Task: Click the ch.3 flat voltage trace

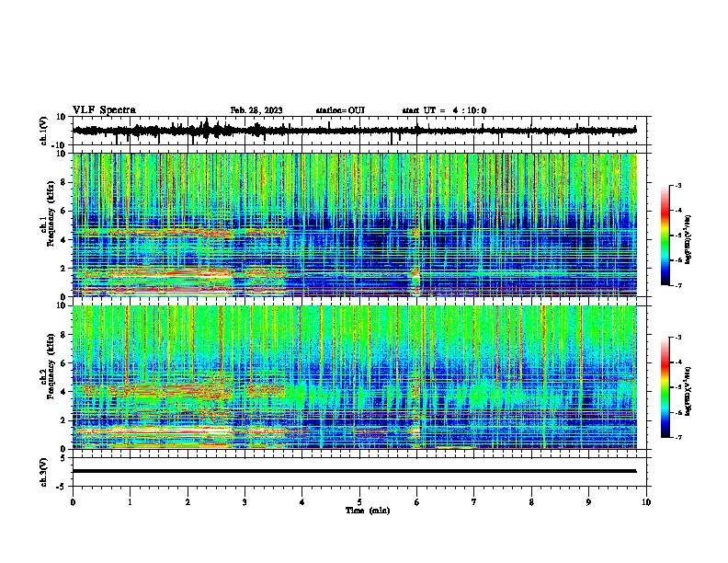Action: [354, 471]
